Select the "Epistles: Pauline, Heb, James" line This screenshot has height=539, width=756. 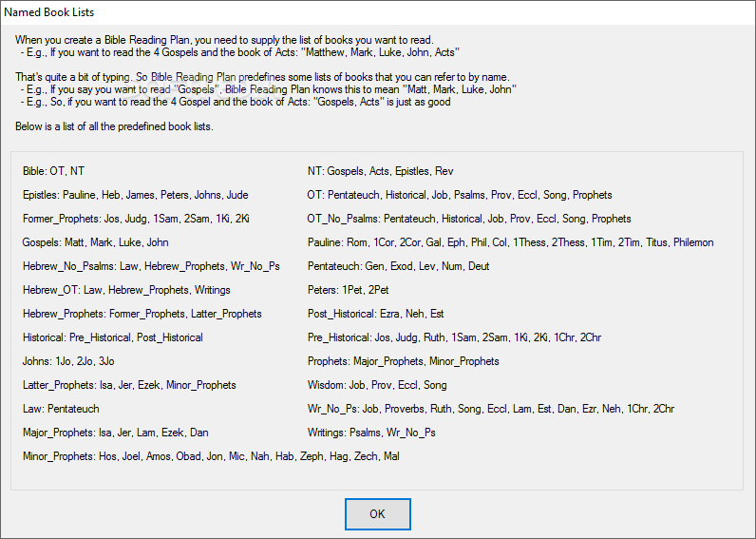[x=136, y=195]
